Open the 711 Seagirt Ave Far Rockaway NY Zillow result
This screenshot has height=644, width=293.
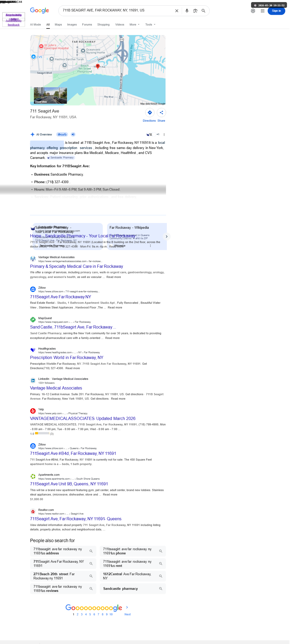(60, 297)
